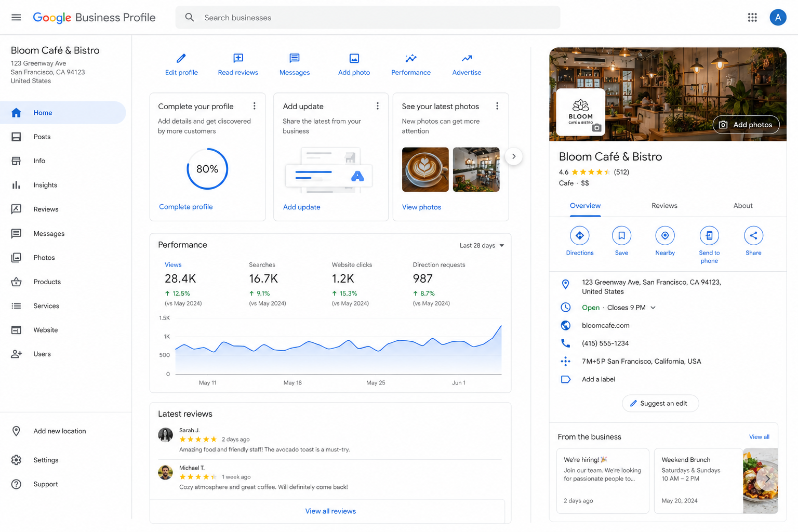Select the Views metric
798x532 pixels.
[x=184, y=284]
